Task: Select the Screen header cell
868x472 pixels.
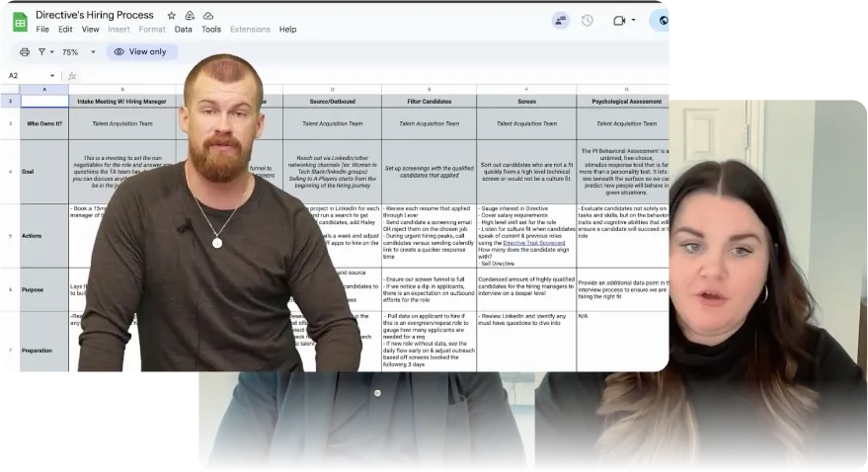Action: pyautogui.click(x=526, y=102)
